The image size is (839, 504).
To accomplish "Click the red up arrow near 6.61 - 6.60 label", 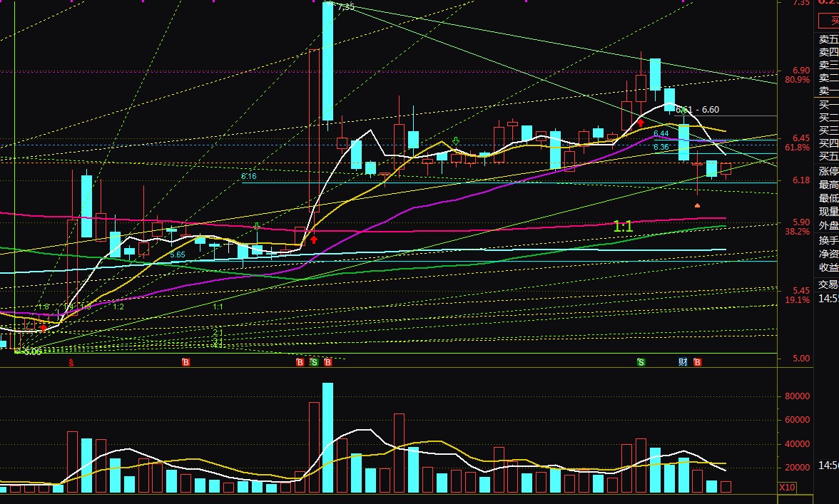I will click(x=641, y=123).
